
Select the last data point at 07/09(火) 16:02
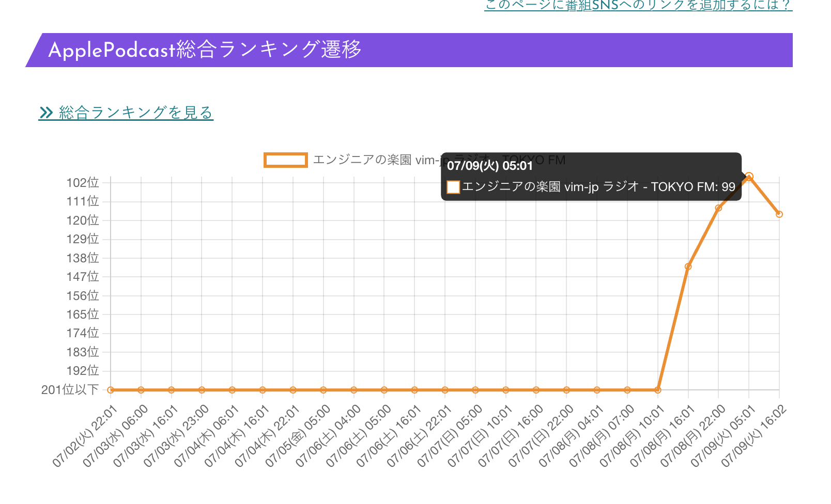point(779,213)
